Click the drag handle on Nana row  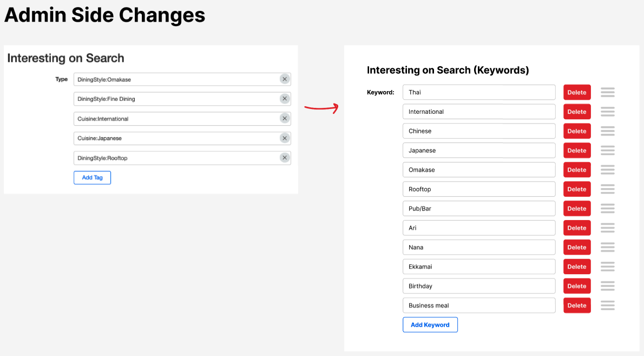point(607,247)
